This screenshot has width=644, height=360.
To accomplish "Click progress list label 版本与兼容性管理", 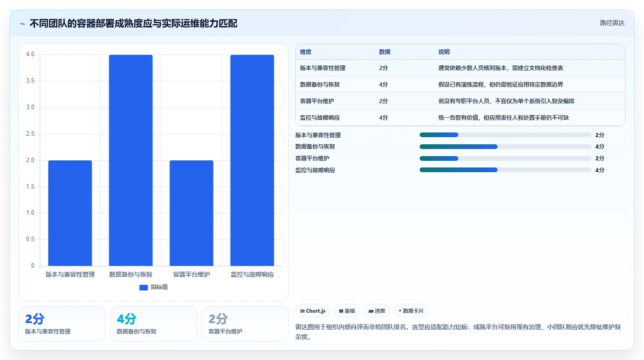I will tap(318, 135).
